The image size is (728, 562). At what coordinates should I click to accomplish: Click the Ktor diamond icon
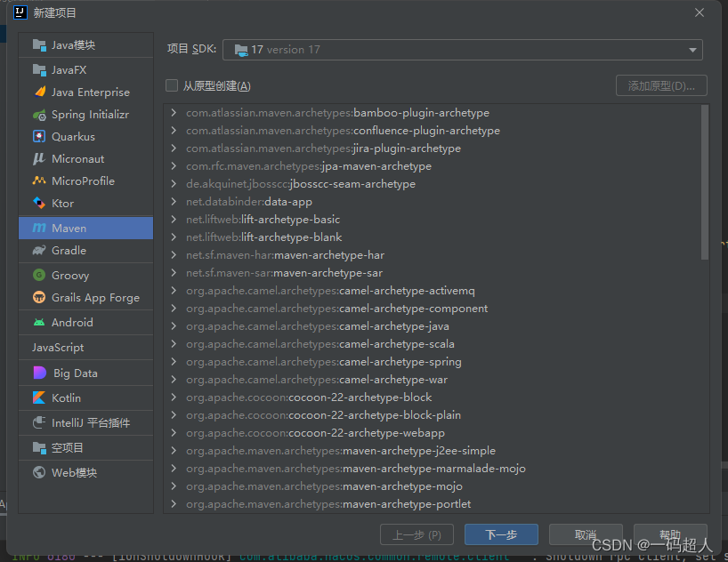39,203
